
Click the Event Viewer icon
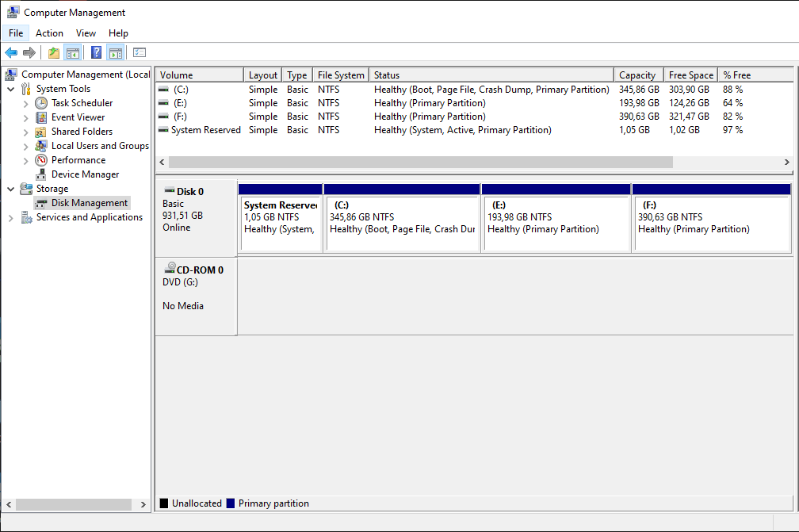[41, 117]
